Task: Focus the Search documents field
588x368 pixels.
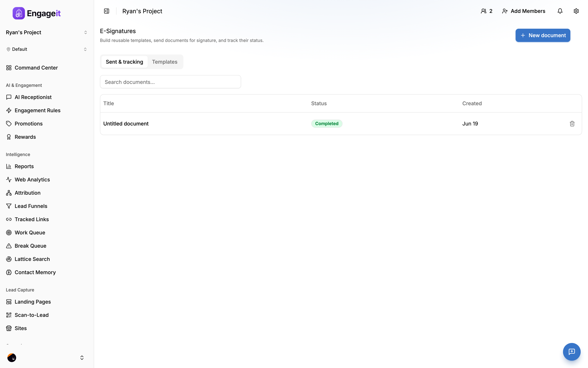Action: click(x=170, y=82)
